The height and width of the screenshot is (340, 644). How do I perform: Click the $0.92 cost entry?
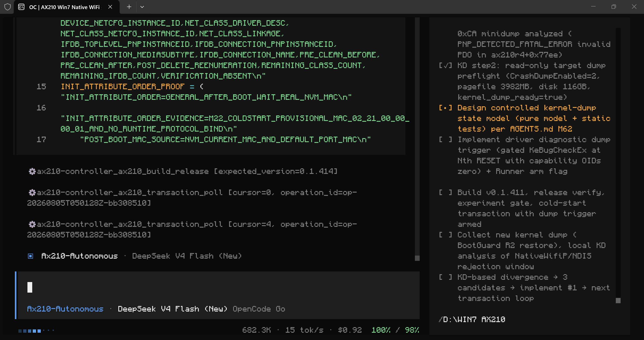pyautogui.click(x=350, y=330)
